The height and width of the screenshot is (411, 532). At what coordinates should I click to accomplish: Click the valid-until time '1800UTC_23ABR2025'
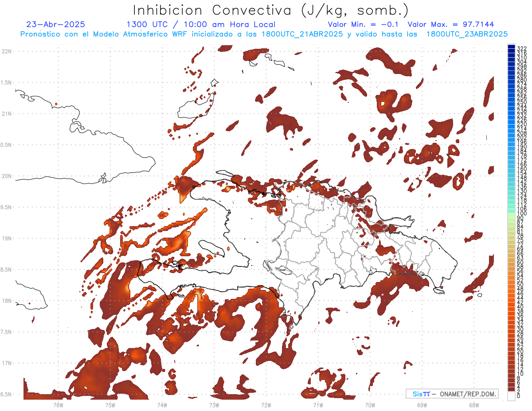point(467,34)
